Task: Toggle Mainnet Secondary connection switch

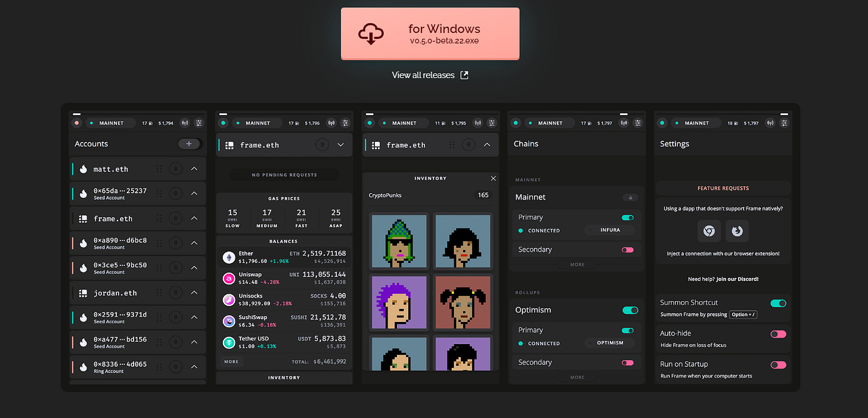Action: click(627, 250)
